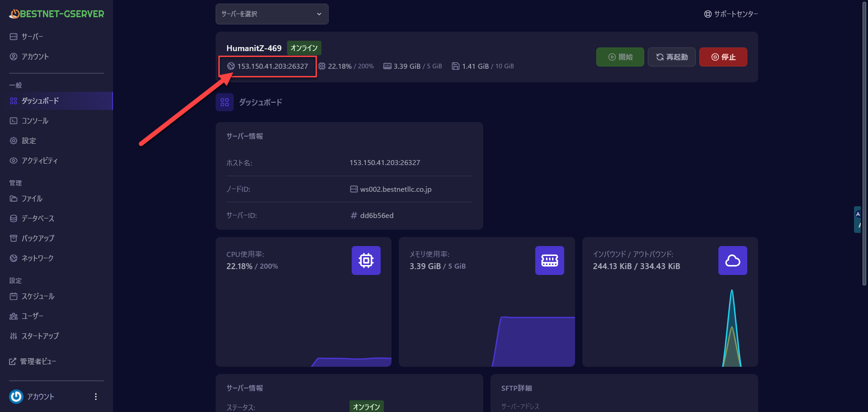Click the 停止 stop button
868x412 pixels.
coord(723,57)
